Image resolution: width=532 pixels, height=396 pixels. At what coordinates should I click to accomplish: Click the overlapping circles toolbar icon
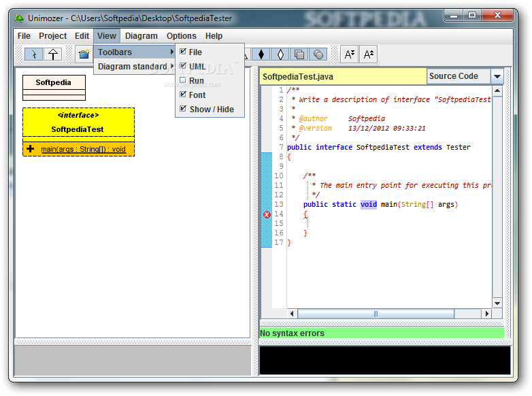click(x=318, y=54)
